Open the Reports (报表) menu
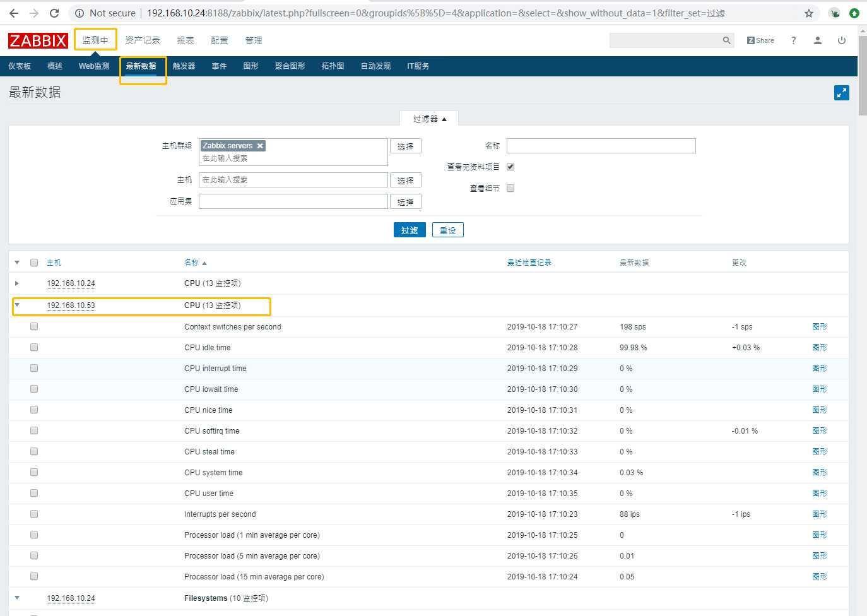This screenshot has width=867, height=616. (x=186, y=40)
